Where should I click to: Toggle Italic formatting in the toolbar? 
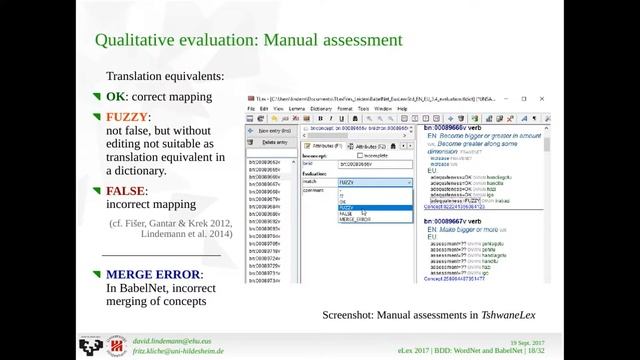pyautogui.click(x=331, y=119)
